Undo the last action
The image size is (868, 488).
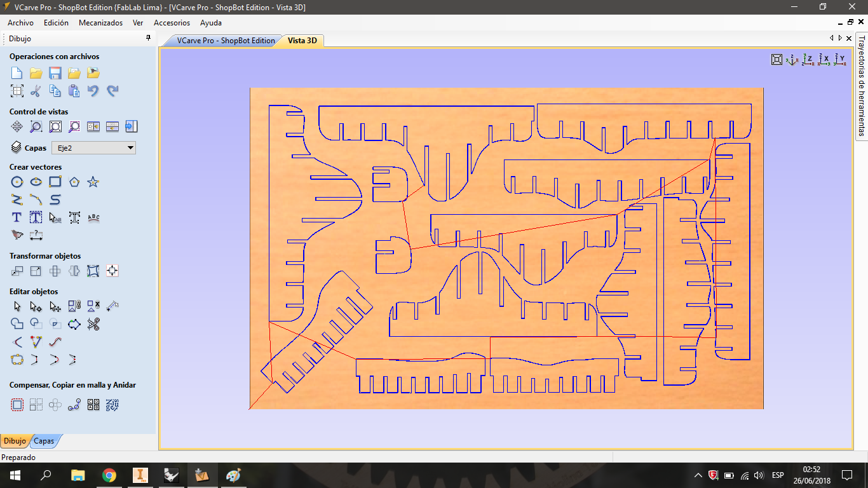point(93,91)
